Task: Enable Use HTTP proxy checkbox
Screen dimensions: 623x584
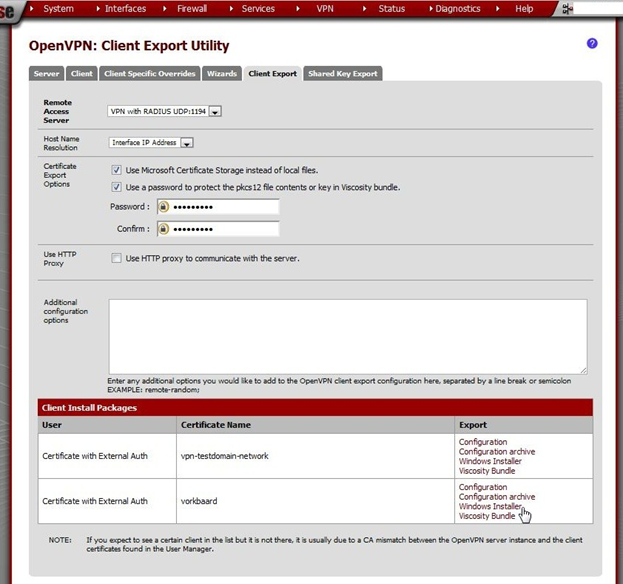Action: 116,258
